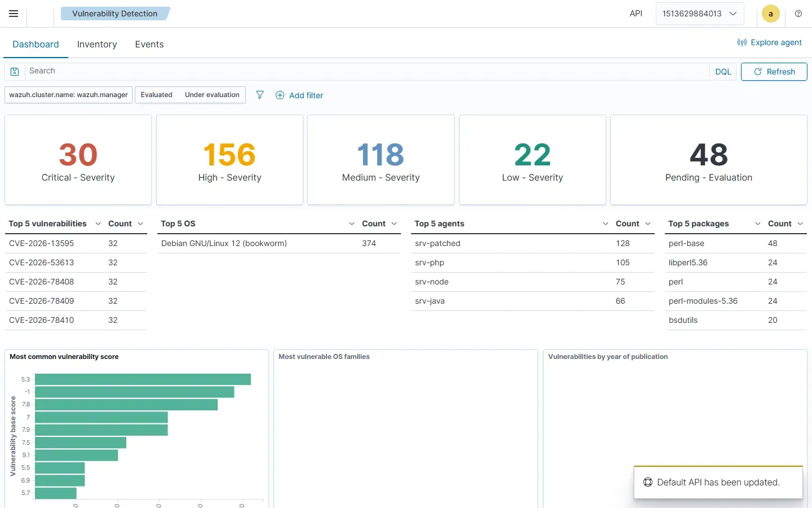The width and height of the screenshot is (812, 508).
Task: Sort Count column in vulnerabilities table
Action: 126,224
